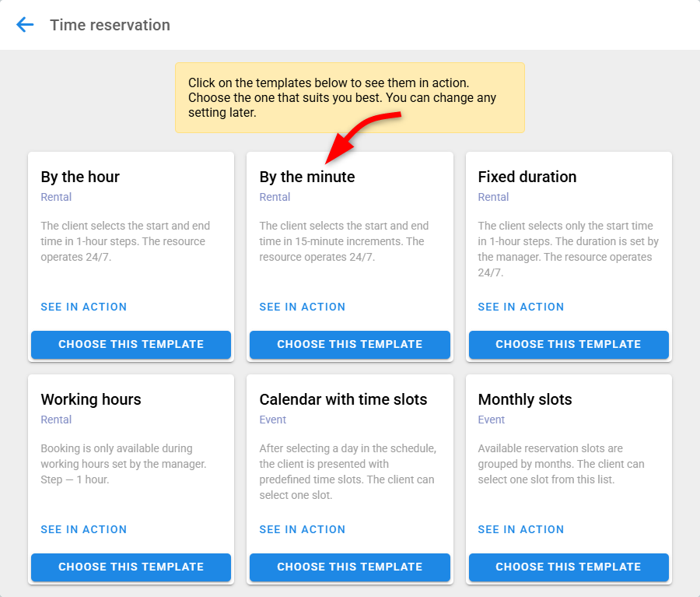Click the back arrow icon
700x597 pixels.
point(25,25)
